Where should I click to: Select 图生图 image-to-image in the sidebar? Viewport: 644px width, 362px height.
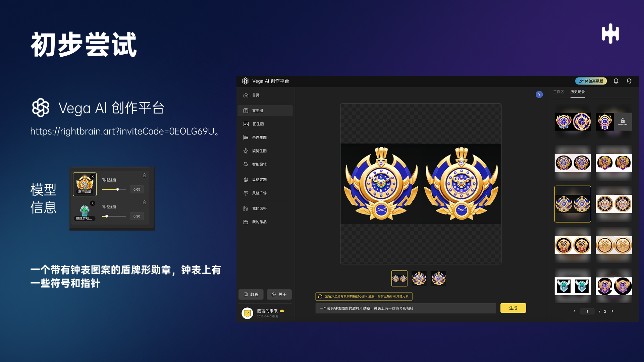tap(265, 124)
